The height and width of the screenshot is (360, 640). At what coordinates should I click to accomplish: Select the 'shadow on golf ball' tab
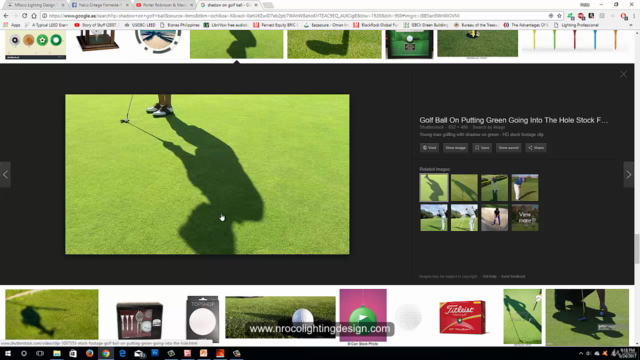click(229, 5)
